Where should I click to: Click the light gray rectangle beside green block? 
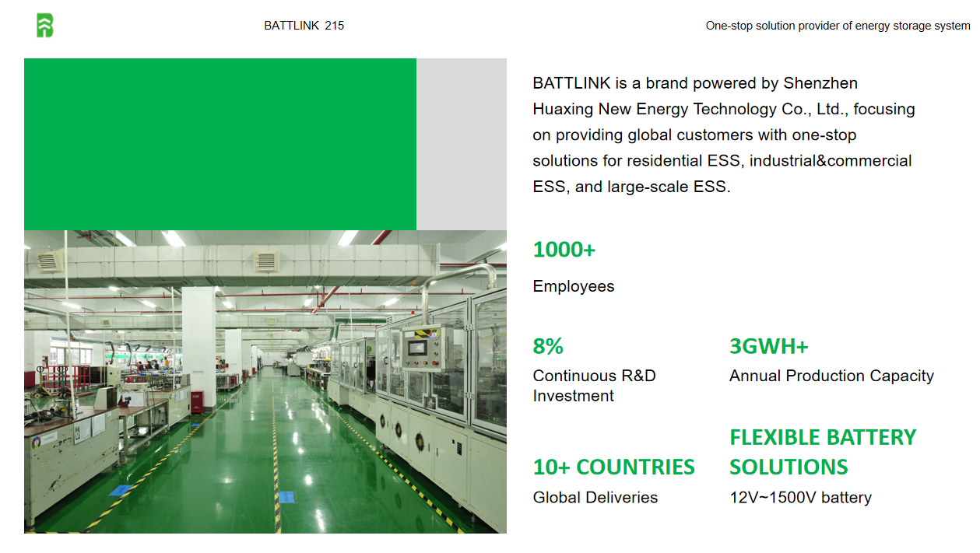click(461, 144)
